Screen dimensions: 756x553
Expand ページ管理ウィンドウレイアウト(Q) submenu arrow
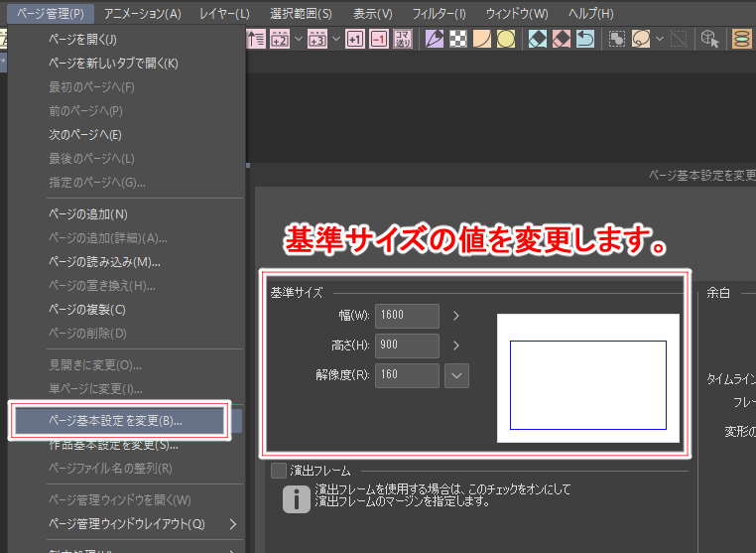click(233, 524)
